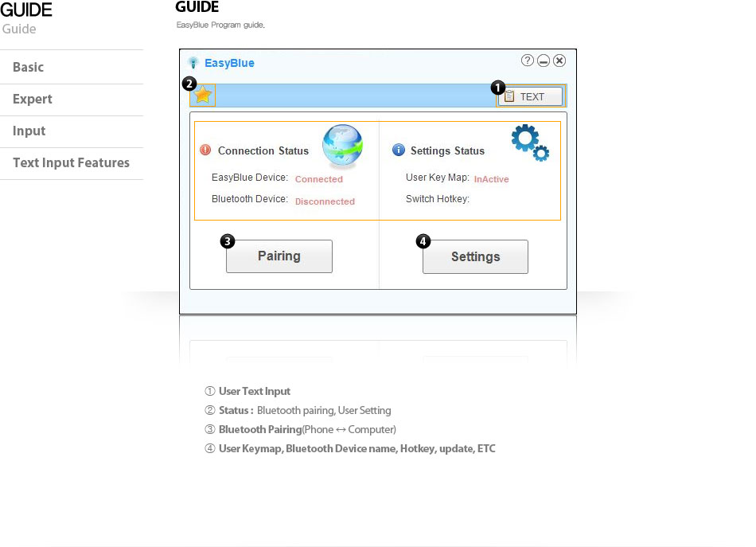The width and height of the screenshot is (756, 547).
Task: Click the User Key Map label
Action: coord(438,178)
